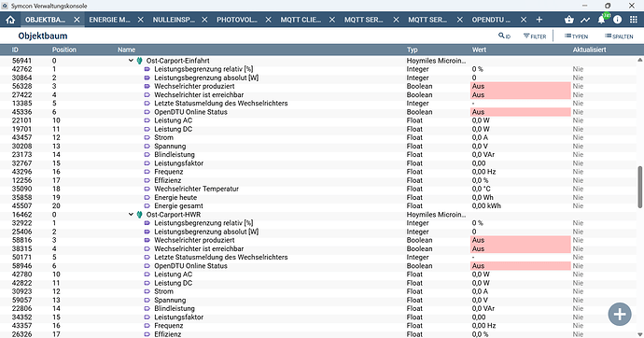Close the NULLEINSP... tab
Image resolution: width=644 pixels, height=338 pixels.
point(204,20)
